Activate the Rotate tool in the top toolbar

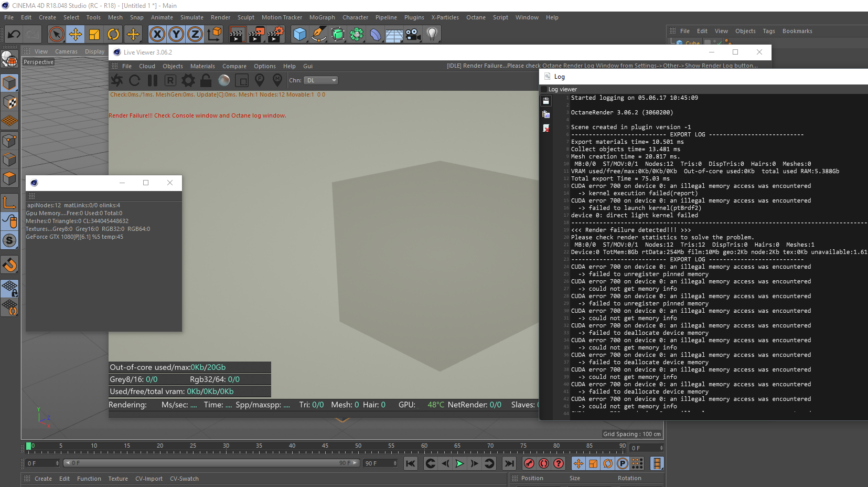tap(113, 35)
